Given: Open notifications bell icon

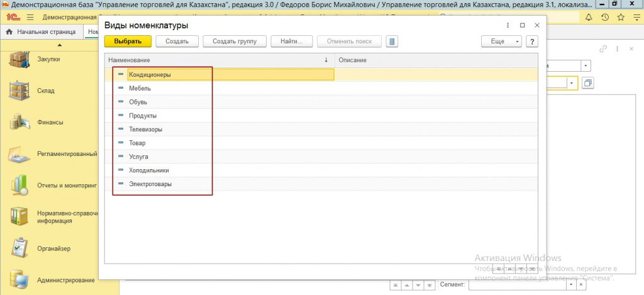Looking at the screenshot, I should [589, 17].
